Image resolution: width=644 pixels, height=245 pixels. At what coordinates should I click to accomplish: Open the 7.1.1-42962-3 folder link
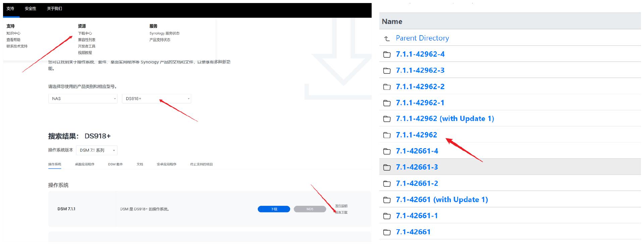coord(420,70)
